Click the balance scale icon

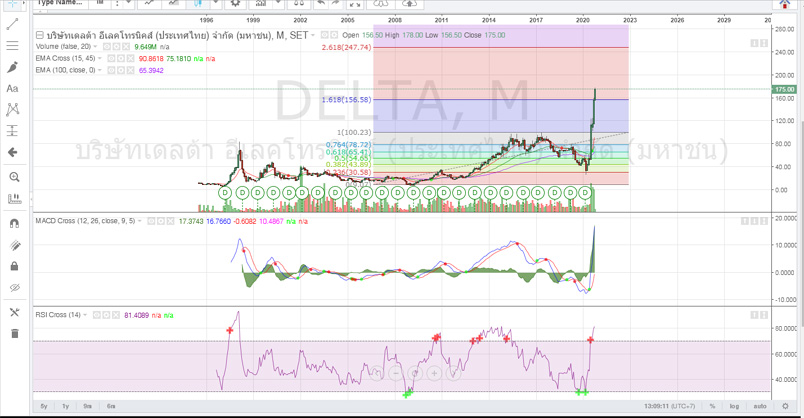point(299,3)
